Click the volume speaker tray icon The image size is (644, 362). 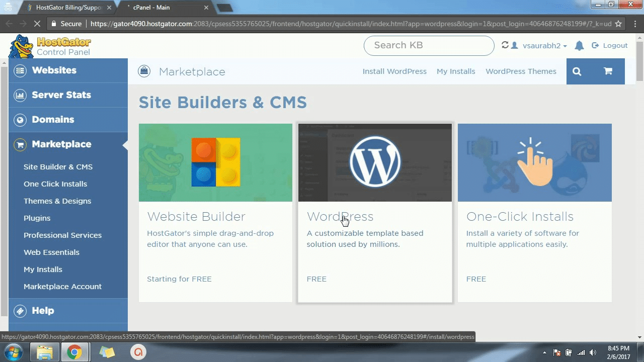(593, 352)
